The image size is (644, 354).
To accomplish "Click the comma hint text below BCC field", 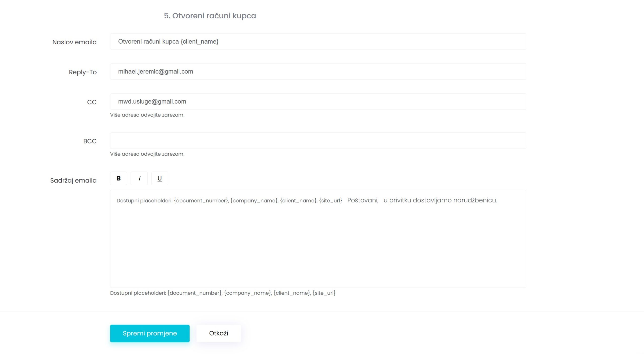I will click(147, 154).
